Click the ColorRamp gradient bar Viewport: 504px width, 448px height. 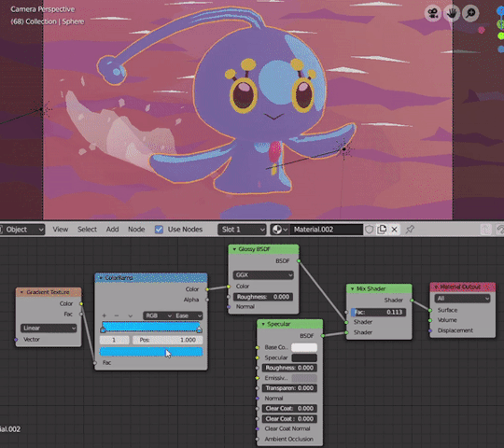151,326
